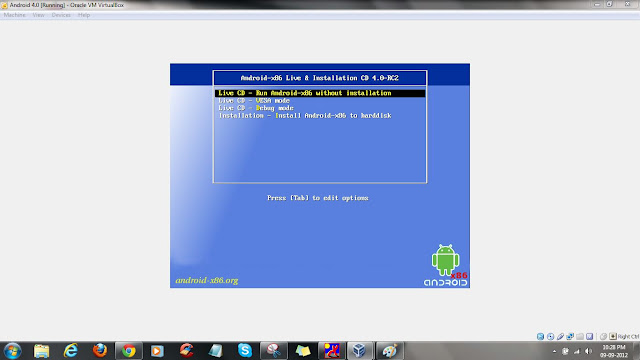The image size is (640, 360).
Task: Select Live CD Debug mode entry
Action: 256,108
